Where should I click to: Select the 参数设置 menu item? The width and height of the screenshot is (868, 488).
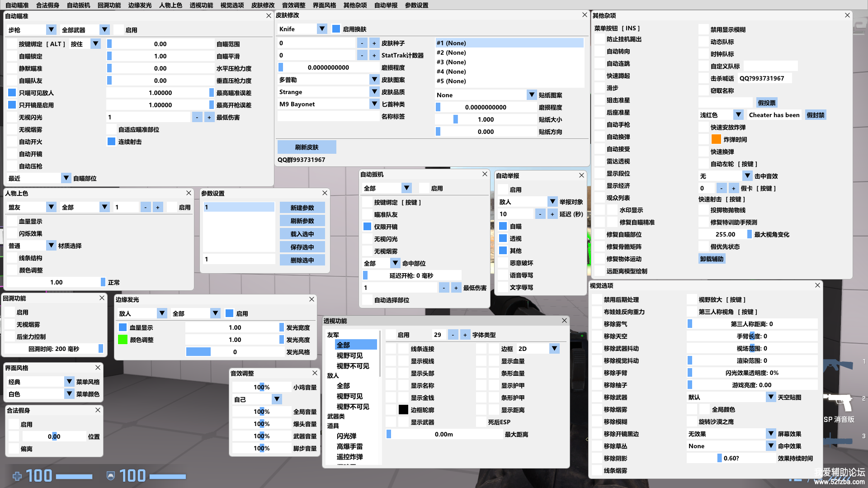pos(416,5)
